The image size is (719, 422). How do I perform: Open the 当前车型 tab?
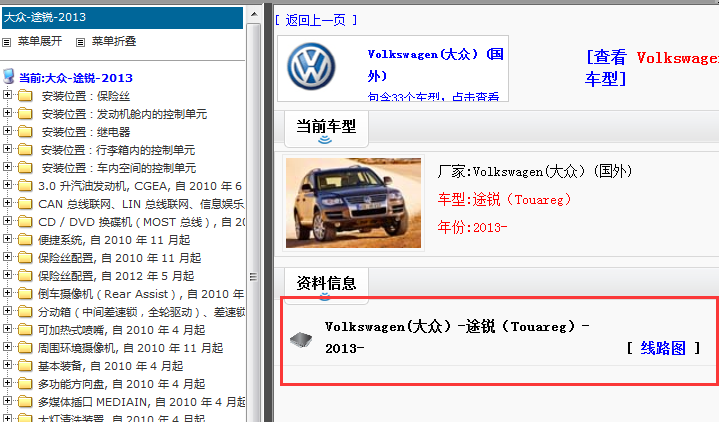326,128
